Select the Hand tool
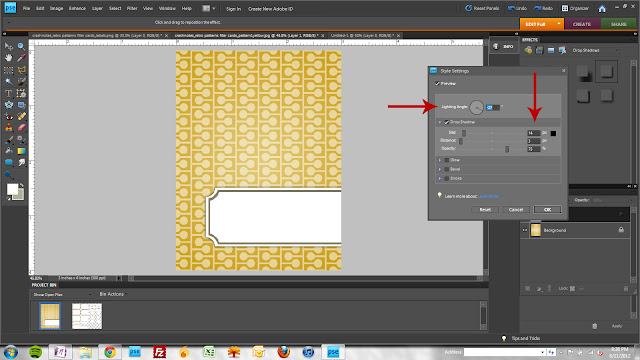The width and height of the screenshot is (640, 360). point(9,58)
